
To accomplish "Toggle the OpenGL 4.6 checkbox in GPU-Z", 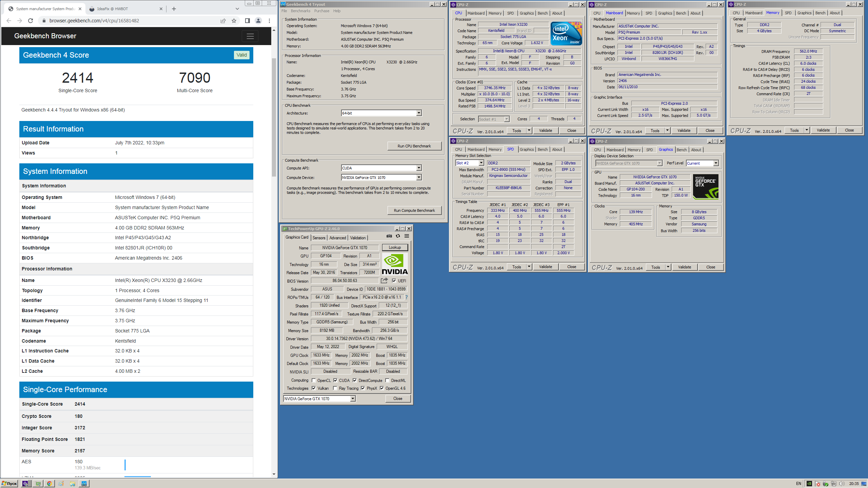I will (x=382, y=388).
